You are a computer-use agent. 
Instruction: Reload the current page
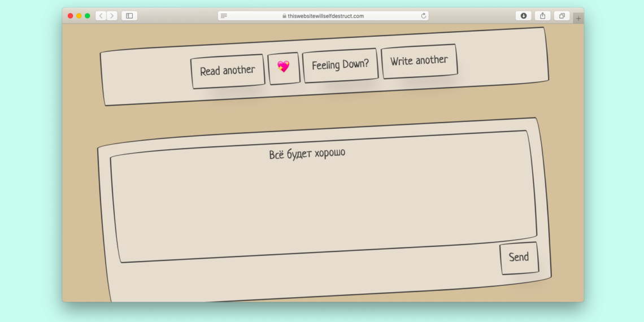pos(424,16)
